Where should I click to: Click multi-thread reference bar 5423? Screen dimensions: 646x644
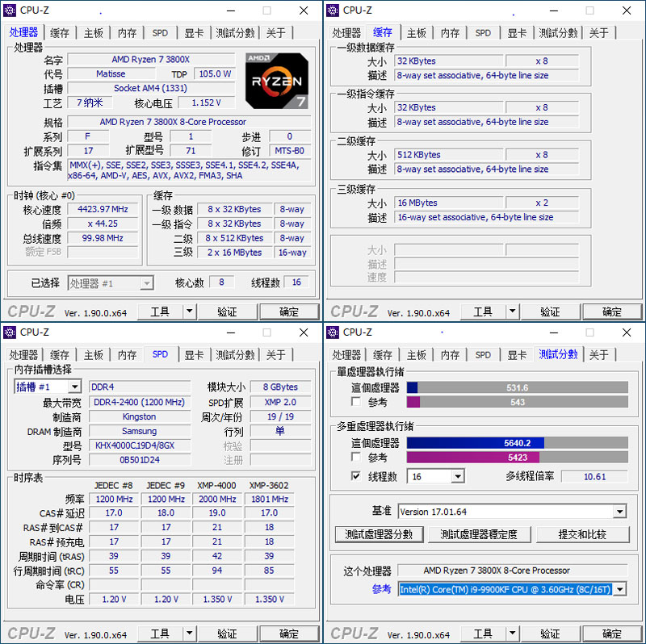click(518, 457)
